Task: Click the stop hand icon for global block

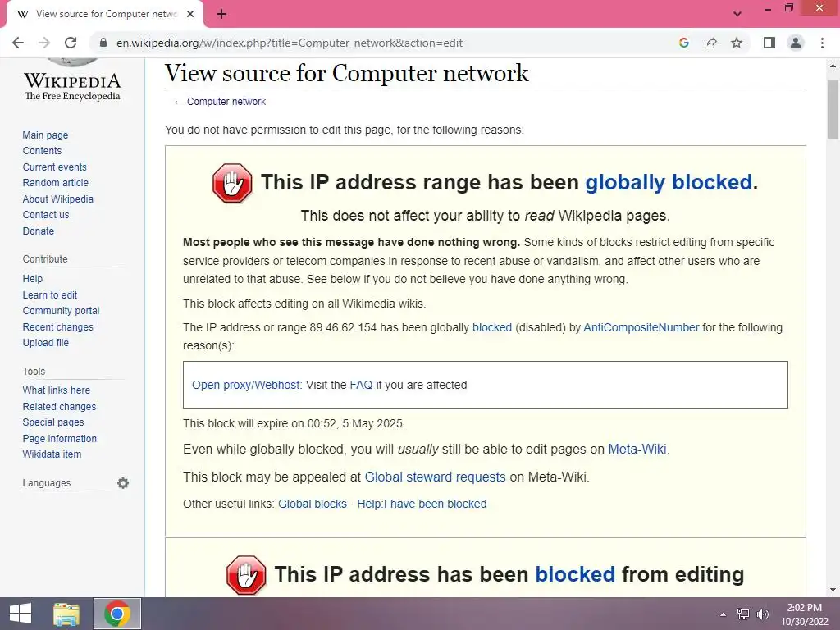Action: click(x=232, y=183)
